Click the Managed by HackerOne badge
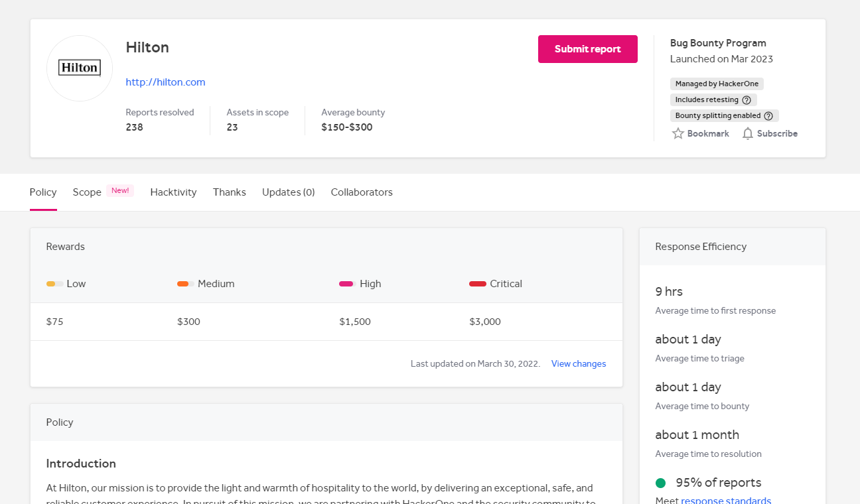Image resolution: width=860 pixels, height=504 pixels. click(x=717, y=84)
